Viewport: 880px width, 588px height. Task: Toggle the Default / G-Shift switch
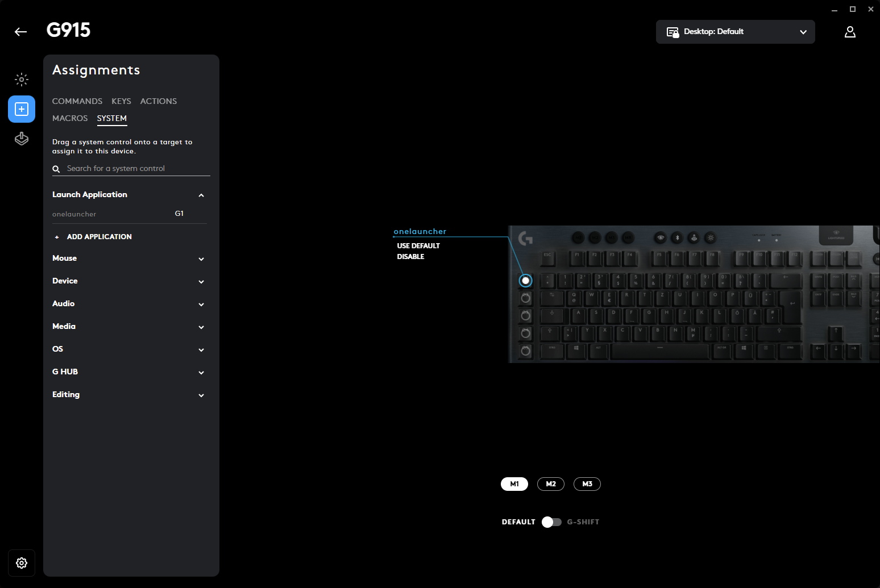[551, 522]
